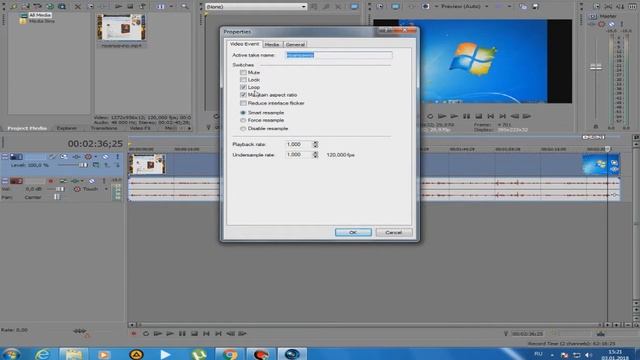The image size is (640, 360).
Task: Toggle audio track mute icon
Action: [x=92, y=181]
